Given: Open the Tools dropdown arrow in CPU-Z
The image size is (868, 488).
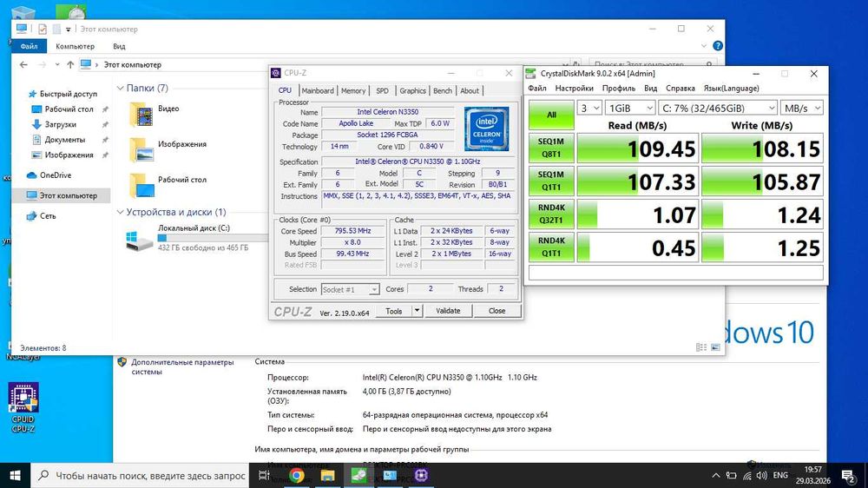Looking at the screenshot, I should tap(417, 312).
